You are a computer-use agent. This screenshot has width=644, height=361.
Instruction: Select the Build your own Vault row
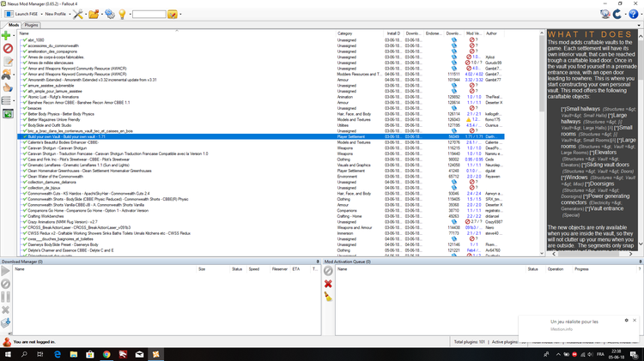(x=261, y=136)
